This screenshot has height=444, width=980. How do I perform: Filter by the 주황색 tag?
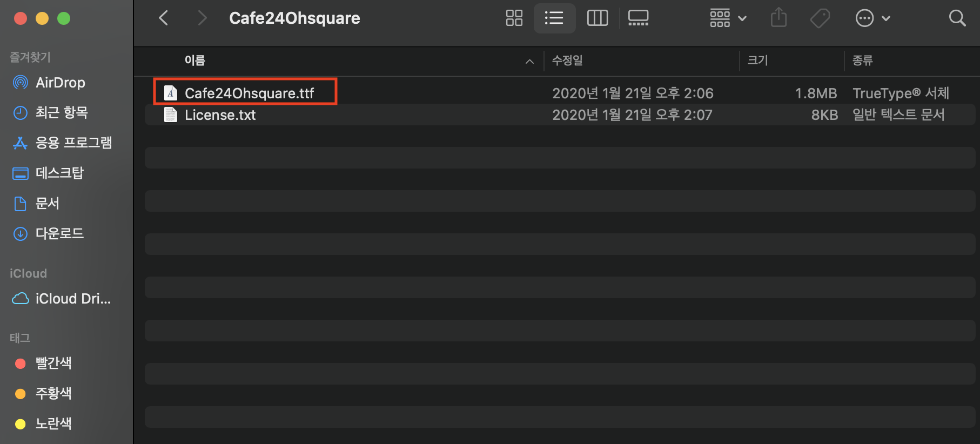pos(53,393)
